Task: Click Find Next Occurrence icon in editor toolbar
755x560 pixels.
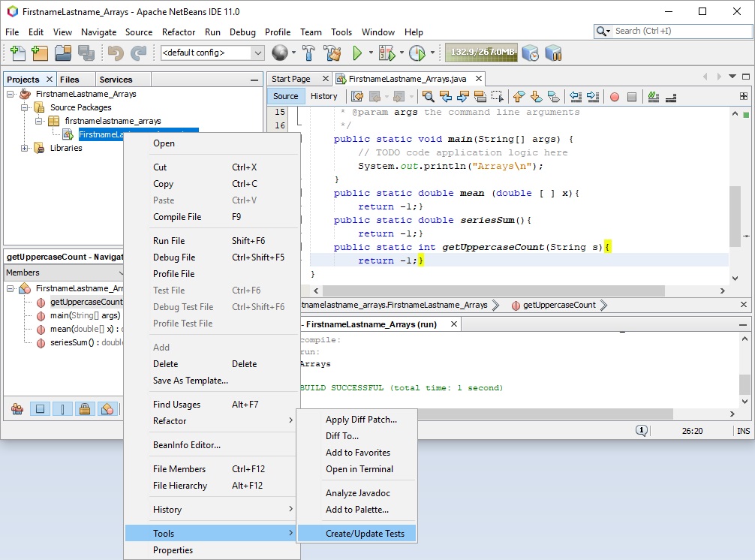Action: pyautogui.click(x=463, y=97)
